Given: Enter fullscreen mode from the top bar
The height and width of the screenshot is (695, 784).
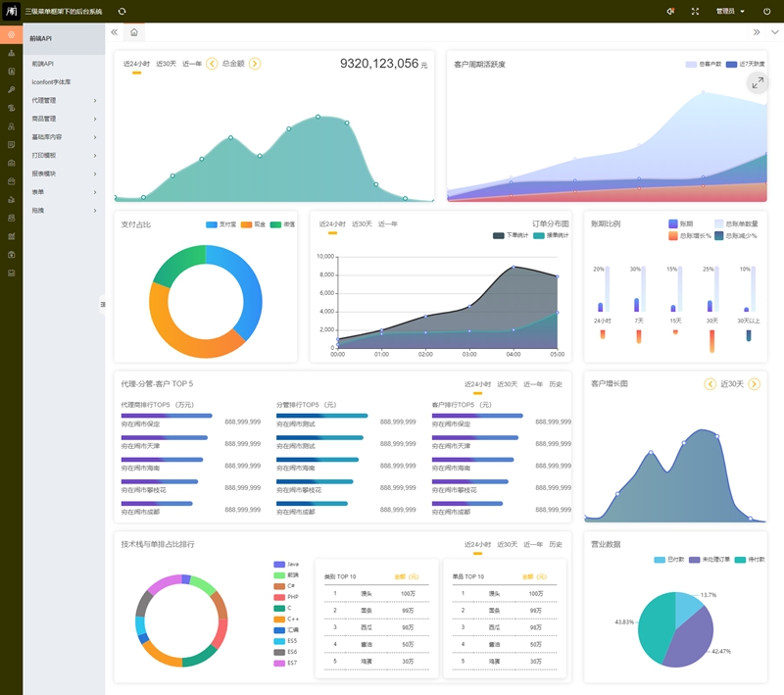Looking at the screenshot, I should click(x=696, y=11).
